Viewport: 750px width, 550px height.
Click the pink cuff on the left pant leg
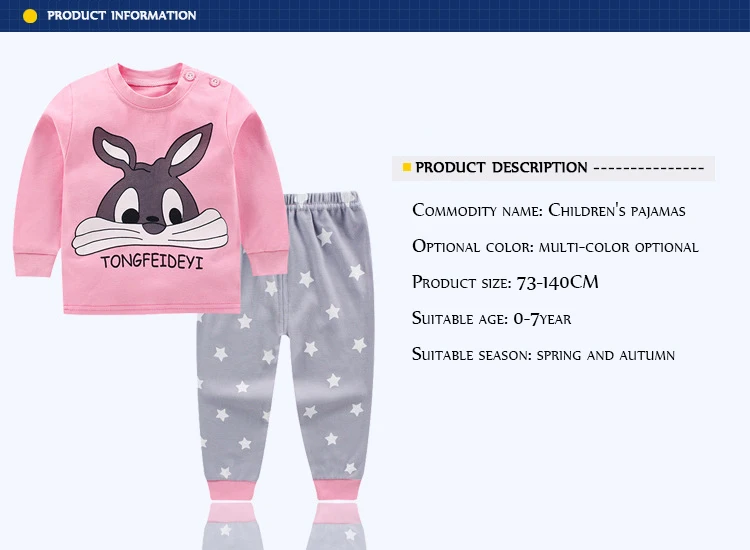point(230,490)
